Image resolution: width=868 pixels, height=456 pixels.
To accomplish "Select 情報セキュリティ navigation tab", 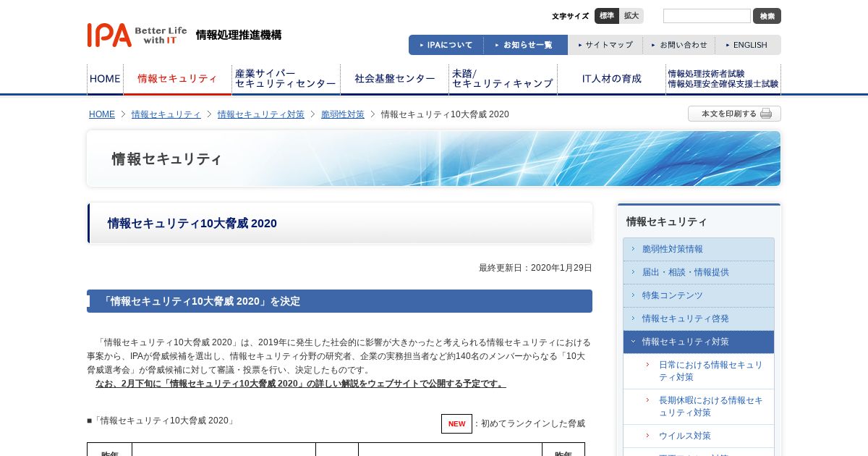I will 177,79.
